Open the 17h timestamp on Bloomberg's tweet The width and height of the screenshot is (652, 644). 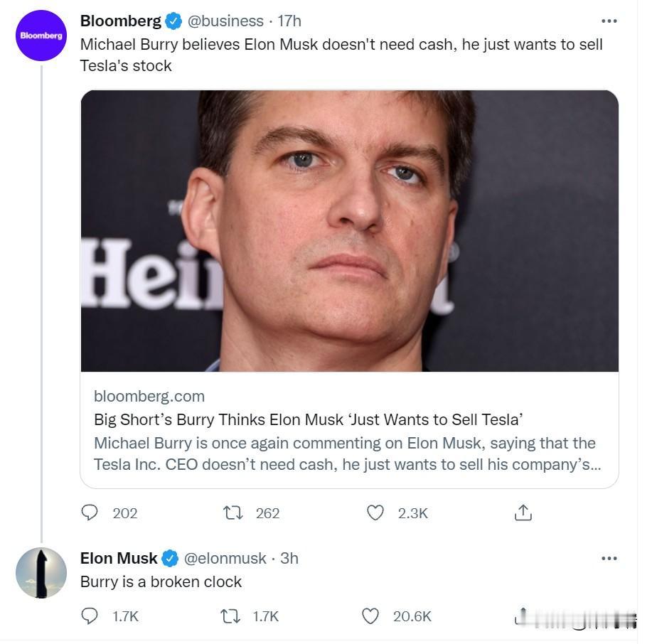[x=289, y=21]
